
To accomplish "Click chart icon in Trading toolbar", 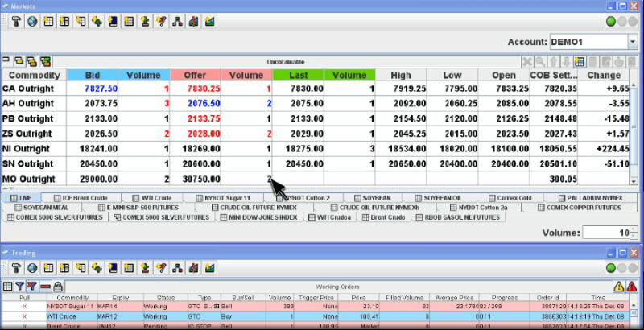I will pyautogui.click(x=209, y=268).
